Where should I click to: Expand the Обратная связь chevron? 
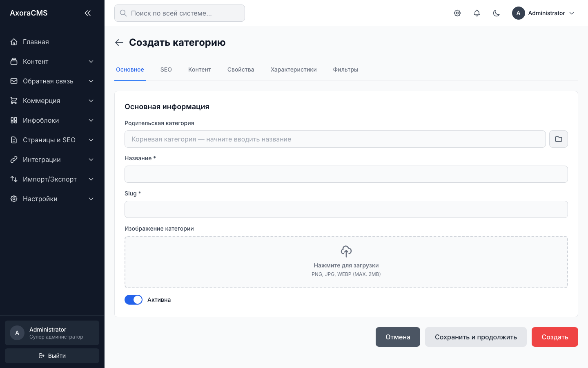click(91, 81)
